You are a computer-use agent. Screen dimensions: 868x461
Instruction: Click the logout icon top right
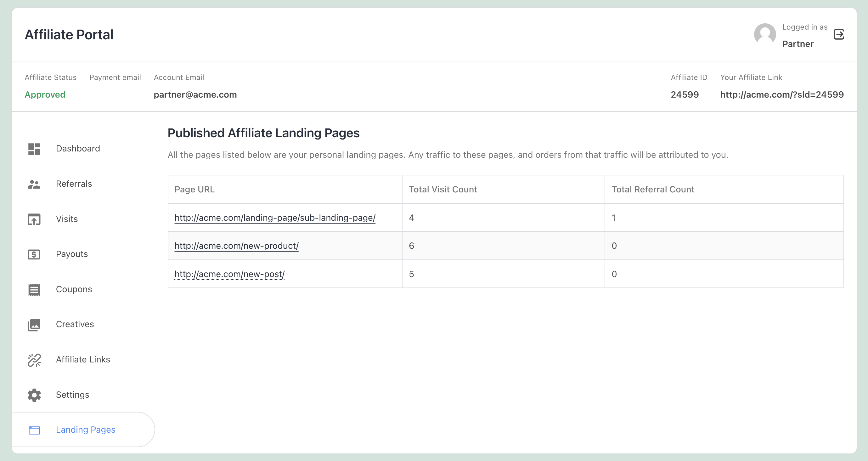(840, 35)
